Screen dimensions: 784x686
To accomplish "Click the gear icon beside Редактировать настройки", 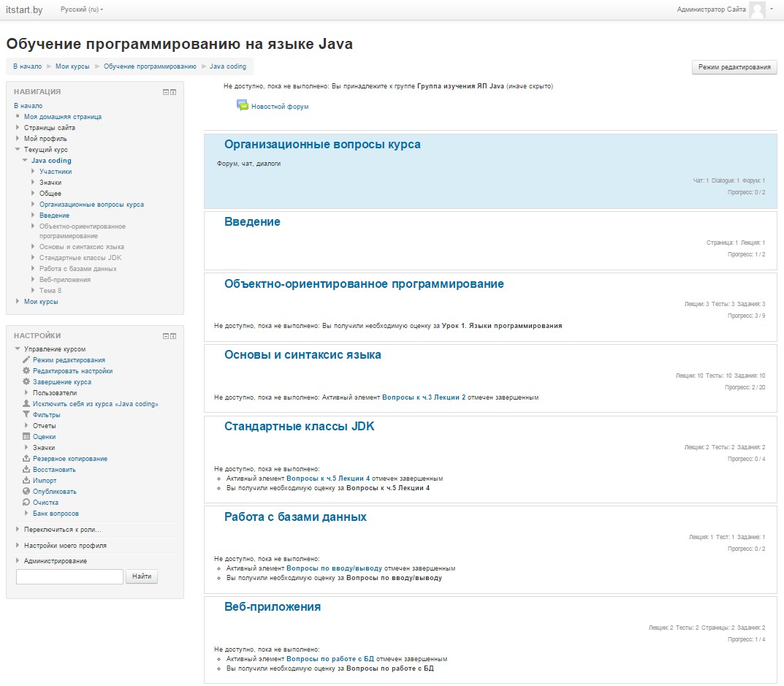I will (x=26, y=371).
